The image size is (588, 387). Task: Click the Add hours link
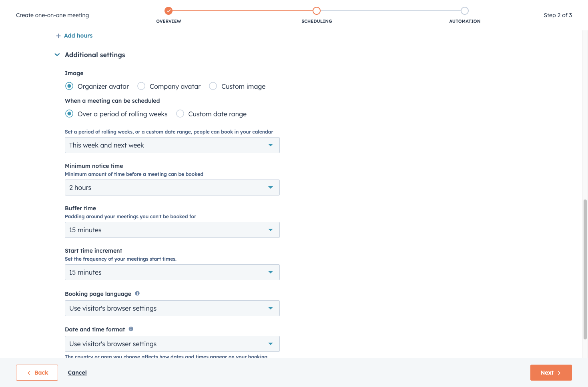pos(78,36)
